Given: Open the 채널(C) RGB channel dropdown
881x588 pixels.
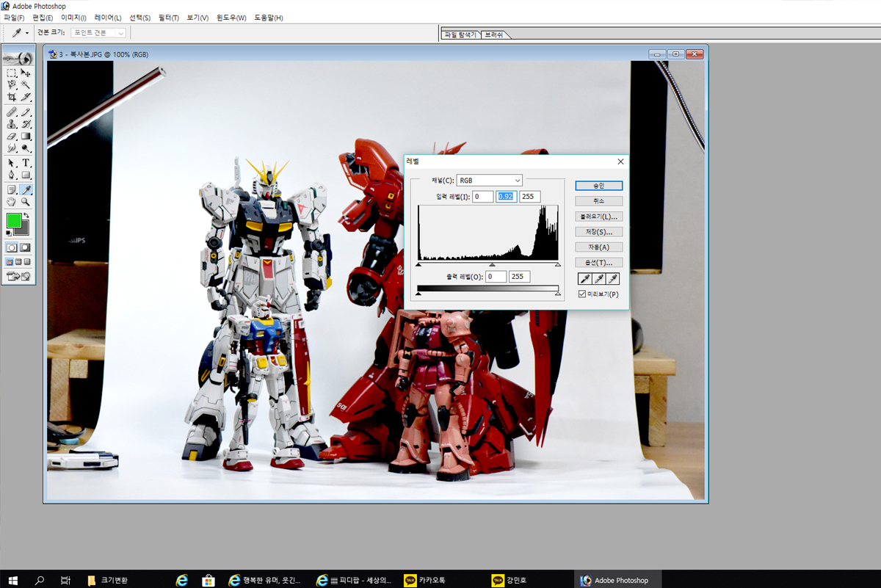Looking at the screenshot, I should 489,181.
